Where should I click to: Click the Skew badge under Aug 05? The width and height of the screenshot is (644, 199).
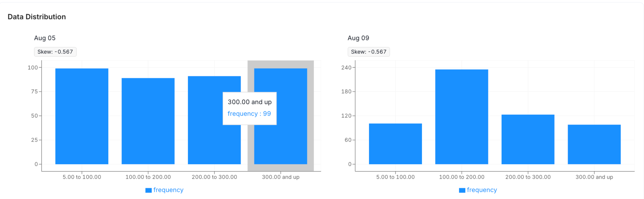click(x=55, y=52)
